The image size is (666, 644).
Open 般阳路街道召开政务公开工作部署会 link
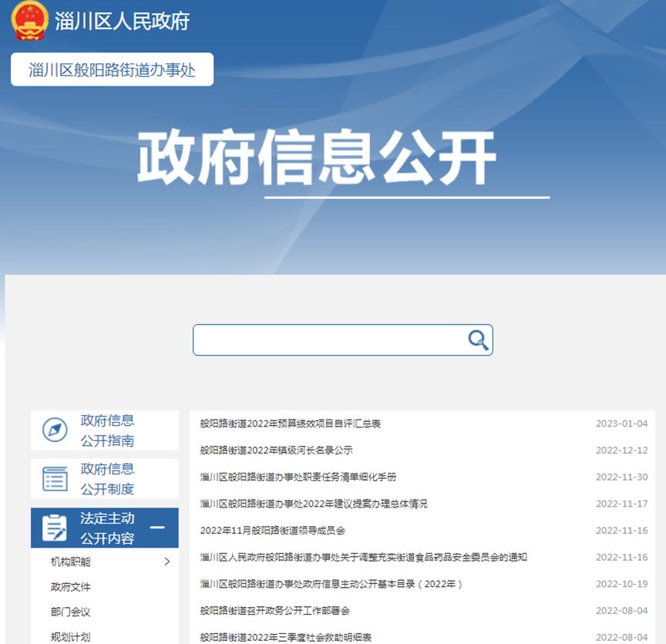[274, 611]
